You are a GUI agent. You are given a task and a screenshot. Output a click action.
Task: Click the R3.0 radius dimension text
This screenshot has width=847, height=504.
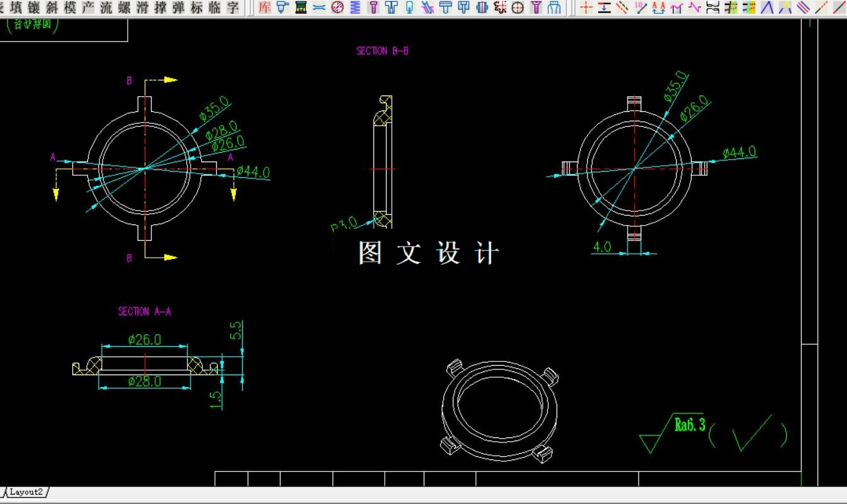pos(344,224)
